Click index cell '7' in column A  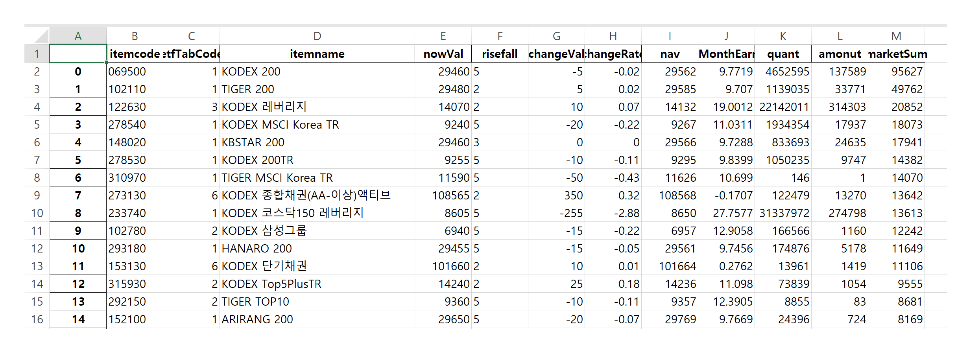[x=78, y=195]
